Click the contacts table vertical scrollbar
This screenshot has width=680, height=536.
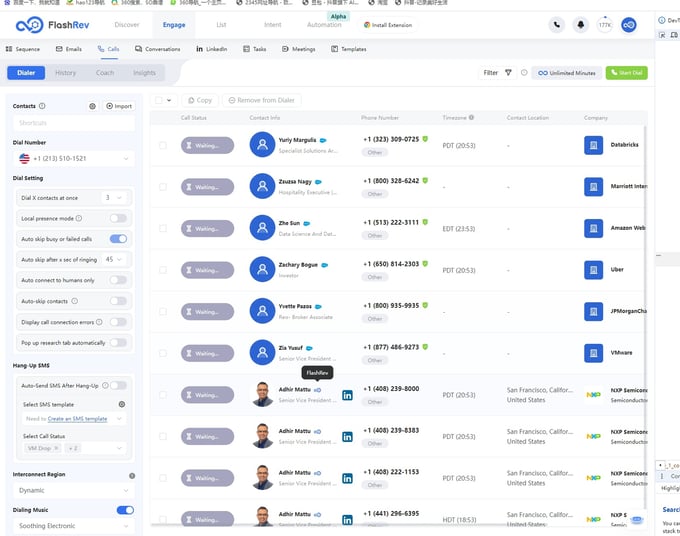pyautogui.click(x=645, y=317)
